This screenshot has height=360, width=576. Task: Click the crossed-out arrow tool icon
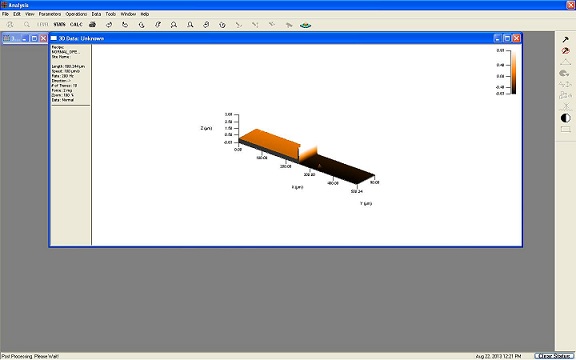click(x=566, y=51)
